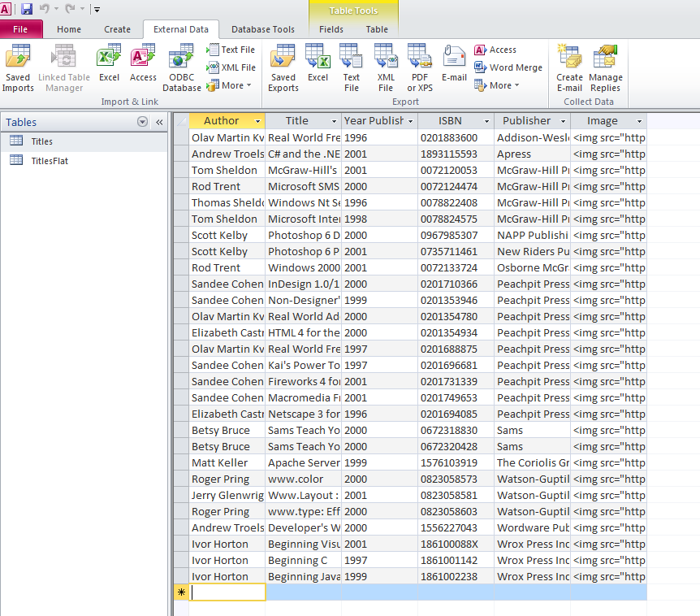Switch to Table Tools Table tab
Image resolution: width=700 pixels, height=616 pixels.
(x=377, y=29)
